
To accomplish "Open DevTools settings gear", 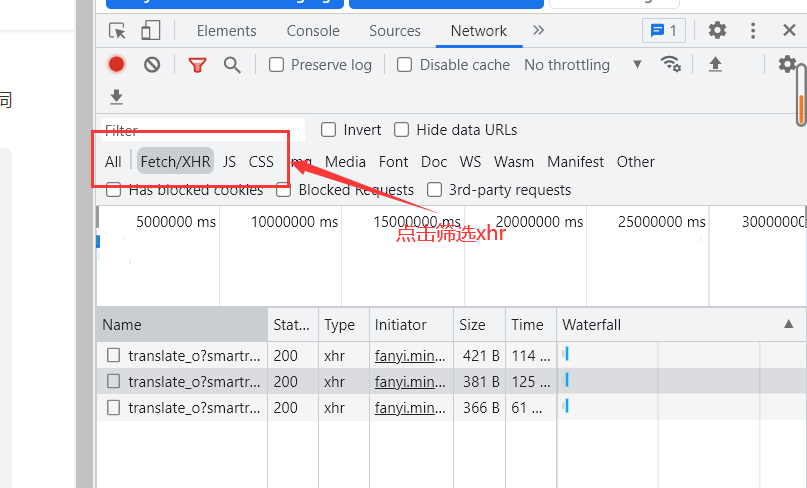I will pos(717,31).
